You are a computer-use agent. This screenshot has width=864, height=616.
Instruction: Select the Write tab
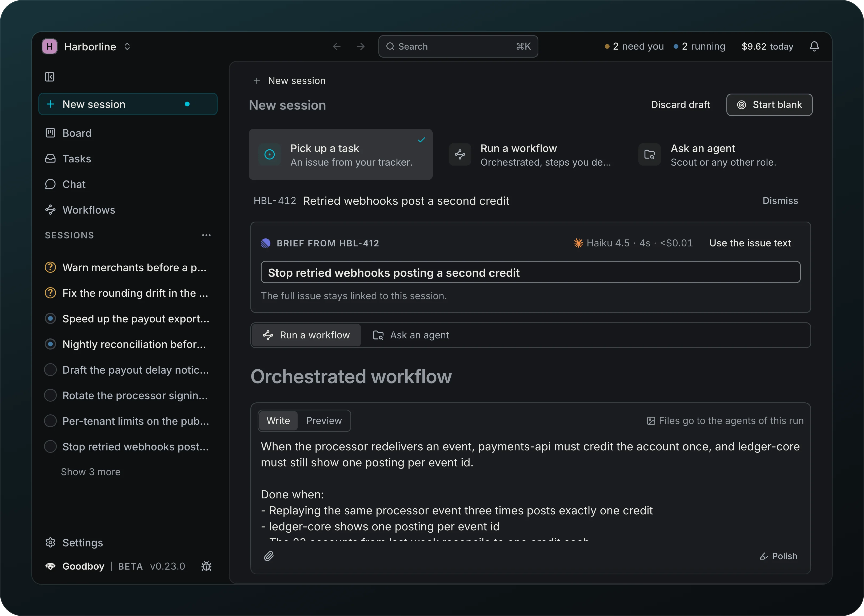click(x=278, y=421)
